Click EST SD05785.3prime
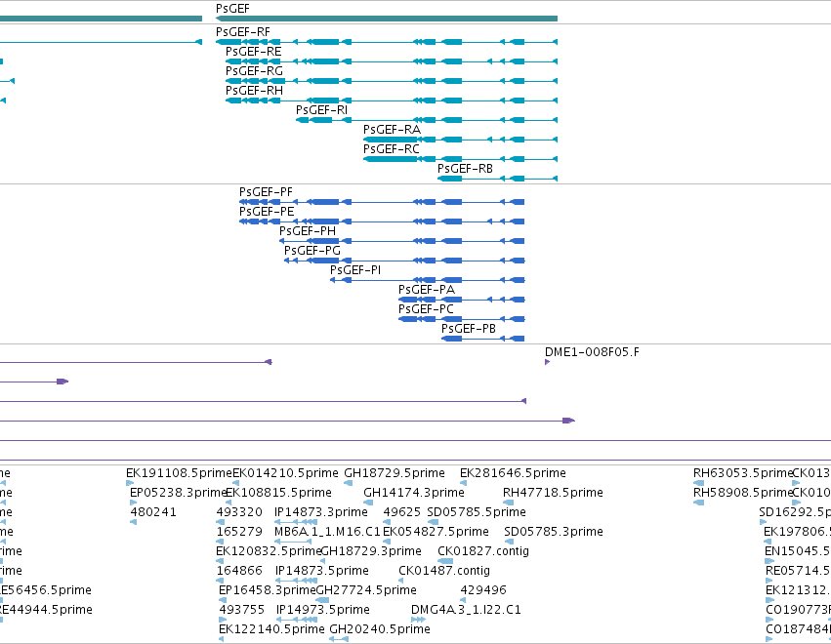 554,531
